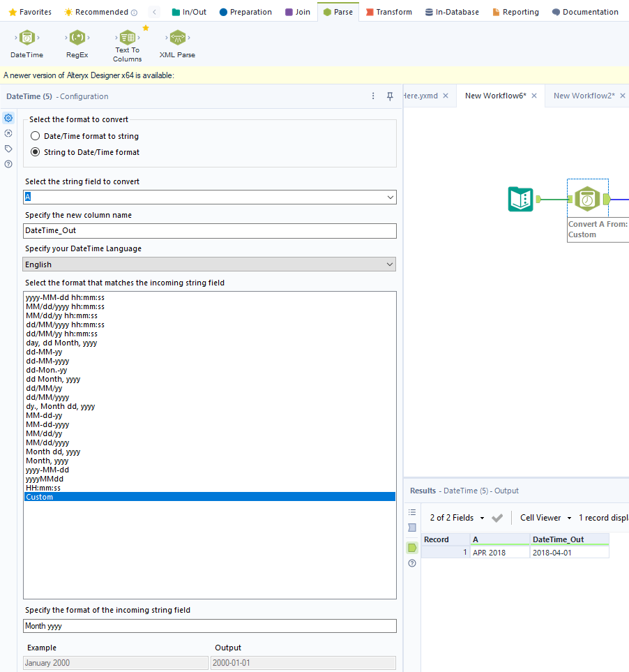Open the three-dot menu on Configuration panel
This screenshot has height=672, width=629.
coord(373,96)
